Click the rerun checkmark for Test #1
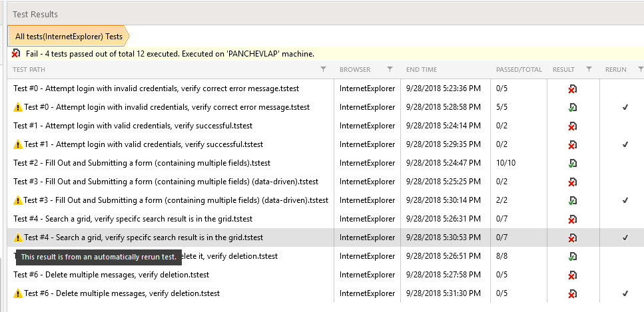 (x=625, y=144)
